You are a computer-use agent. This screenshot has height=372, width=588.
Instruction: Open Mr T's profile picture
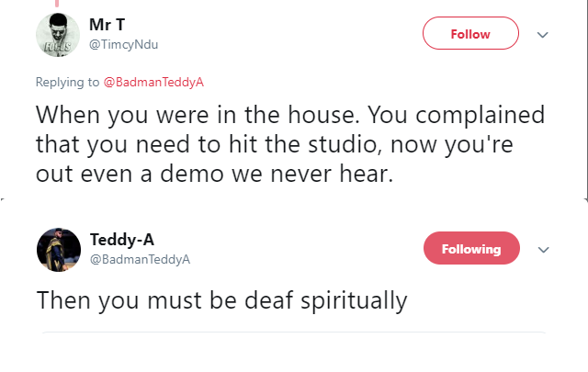click(x=58, y=37)
